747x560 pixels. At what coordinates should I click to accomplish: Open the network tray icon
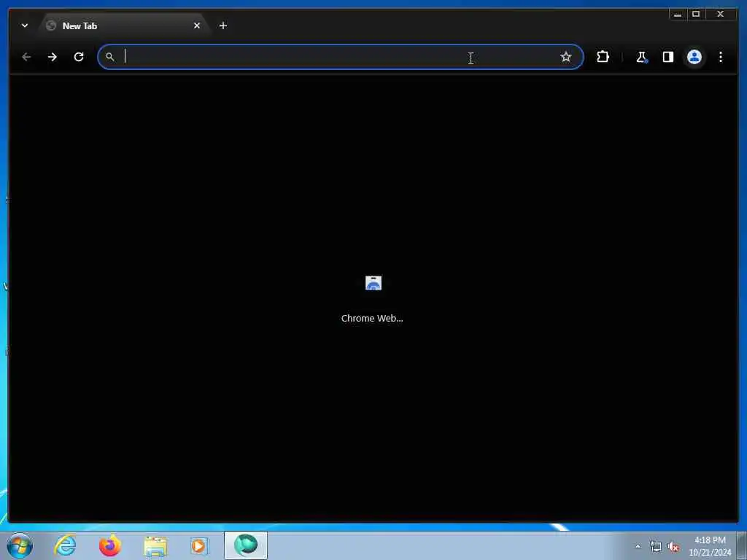[x=656, y=547]
